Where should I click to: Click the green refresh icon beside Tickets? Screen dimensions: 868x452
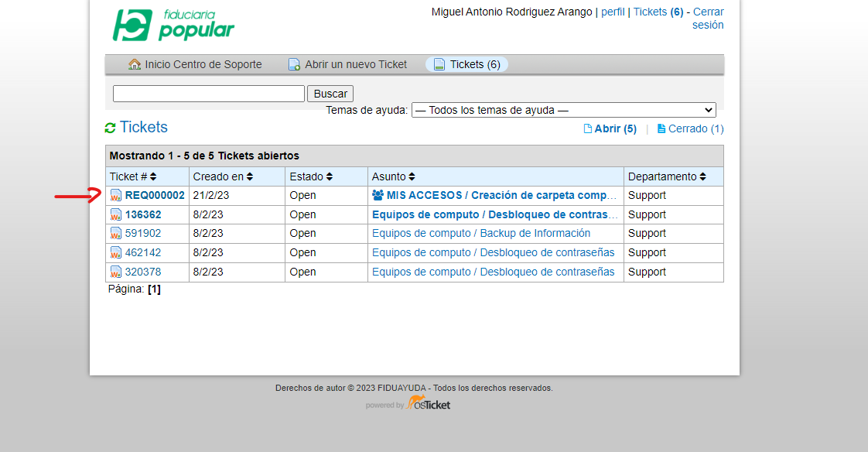point(110,128)
